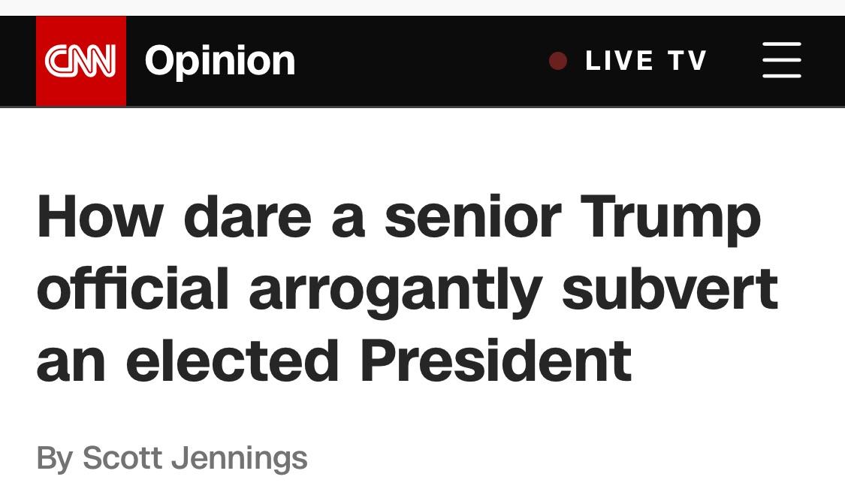Click the red CNN logo

[81, 60]
